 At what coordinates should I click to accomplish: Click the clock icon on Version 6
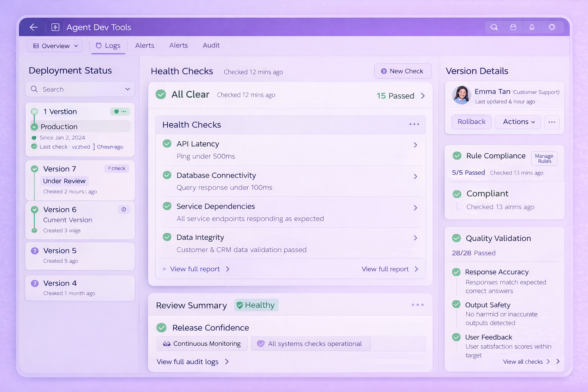point(123,209)
